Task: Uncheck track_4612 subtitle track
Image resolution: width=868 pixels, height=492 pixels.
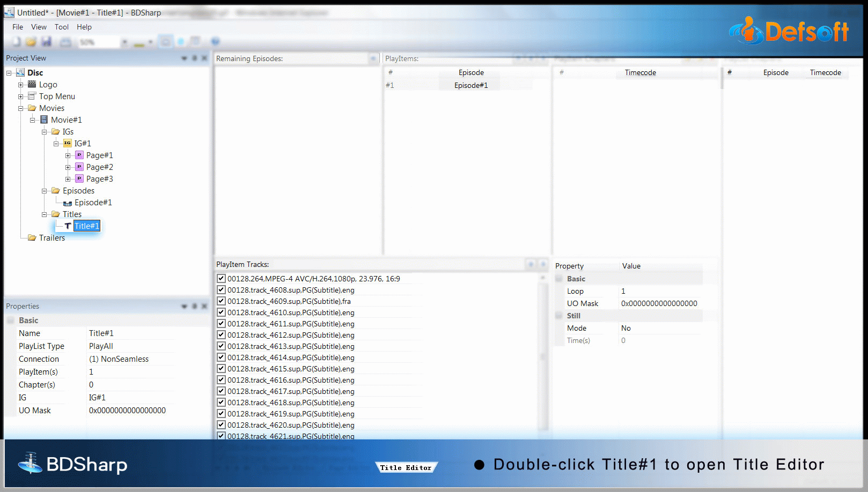Action: point(221,334)
